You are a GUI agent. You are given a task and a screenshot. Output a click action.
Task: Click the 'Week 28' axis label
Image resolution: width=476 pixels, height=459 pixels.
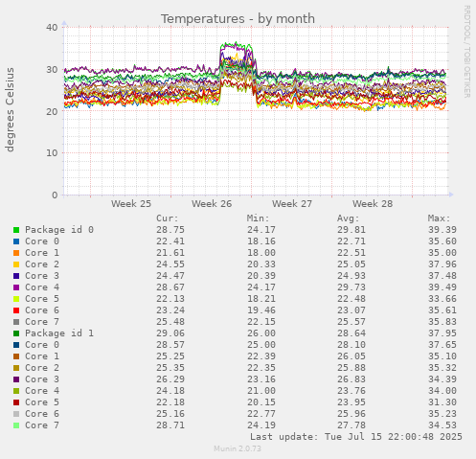click(373, 204)
